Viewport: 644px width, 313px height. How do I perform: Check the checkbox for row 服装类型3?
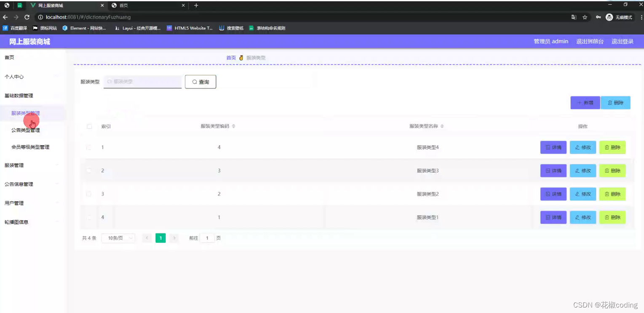pyautogui.click(x=89, y=171)
